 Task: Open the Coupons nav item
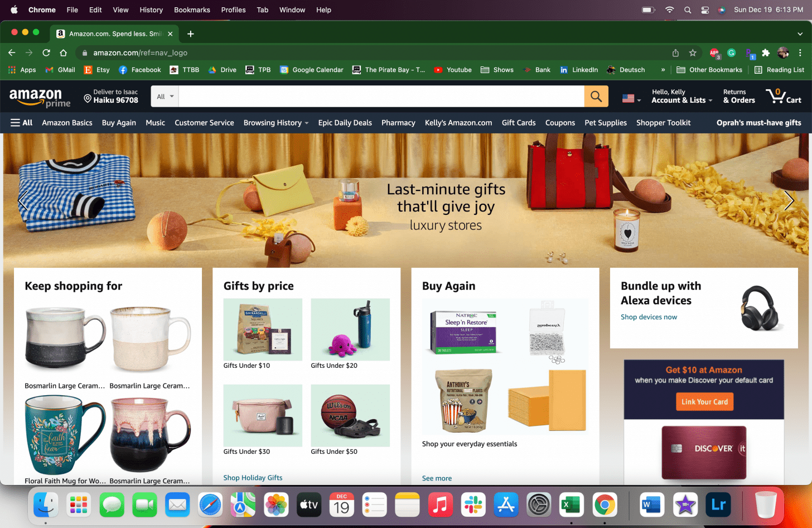pyautogui.click(x=560, y=123)
